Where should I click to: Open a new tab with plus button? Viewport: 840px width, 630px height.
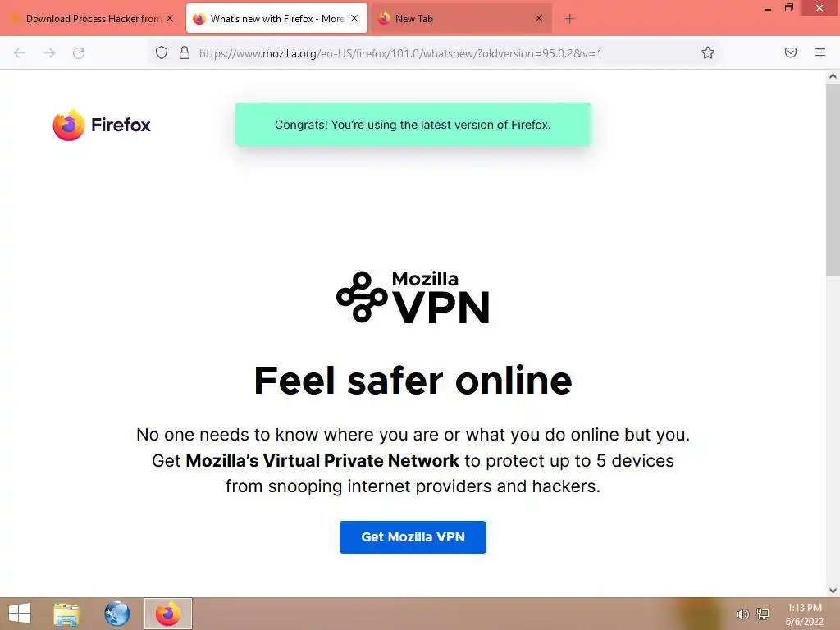point(569,19)
